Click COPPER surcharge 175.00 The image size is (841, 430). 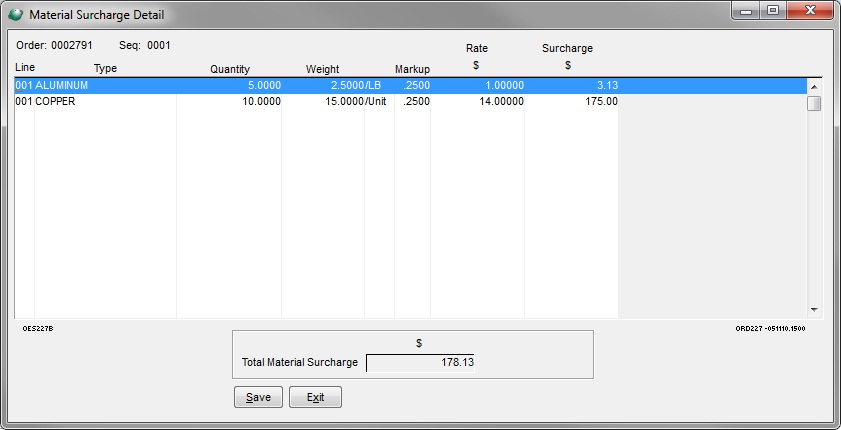click(601, 101)
